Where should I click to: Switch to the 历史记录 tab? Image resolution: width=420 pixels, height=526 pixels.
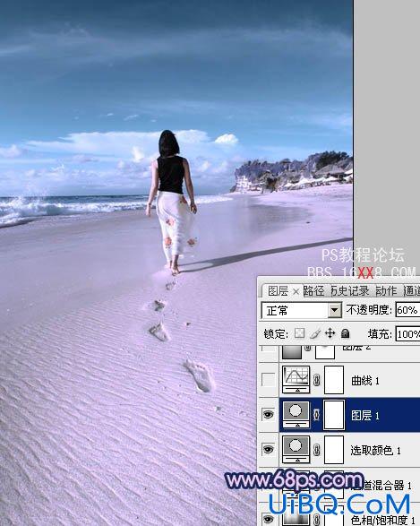[x=350, y=291]
